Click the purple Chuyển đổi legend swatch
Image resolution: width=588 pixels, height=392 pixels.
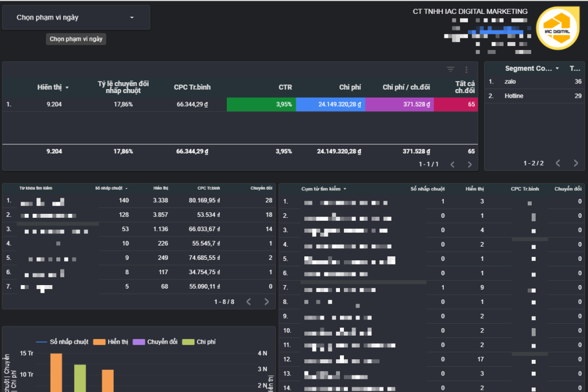139,341
